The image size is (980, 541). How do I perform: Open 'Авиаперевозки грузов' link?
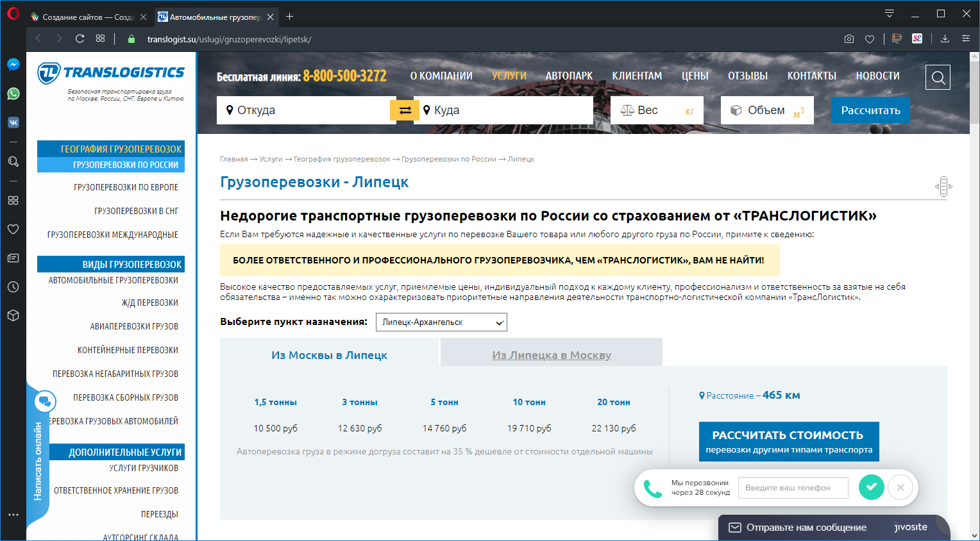click(134, 326)
